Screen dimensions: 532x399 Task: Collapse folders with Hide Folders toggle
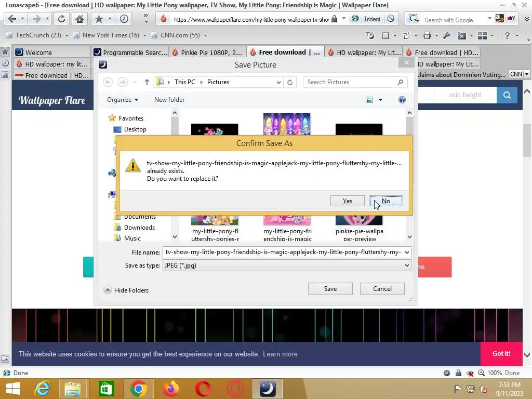pyautogui.click(x=126, y=290)
